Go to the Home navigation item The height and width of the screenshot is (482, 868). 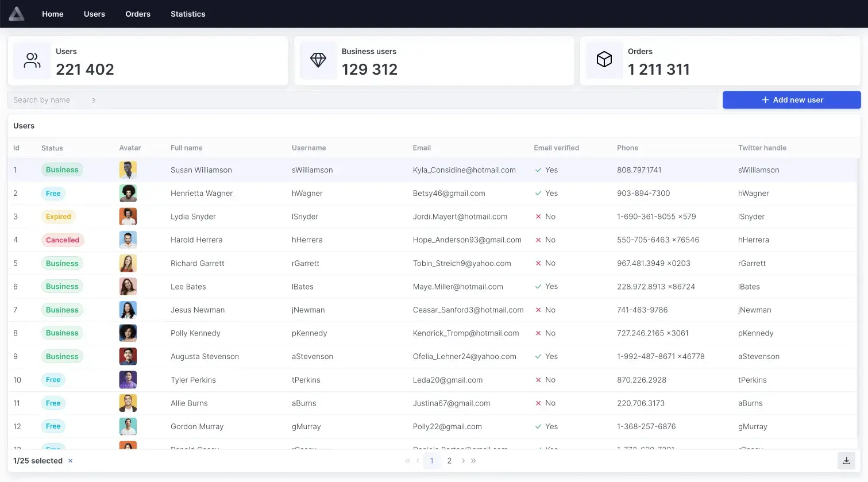coord(53,14)
